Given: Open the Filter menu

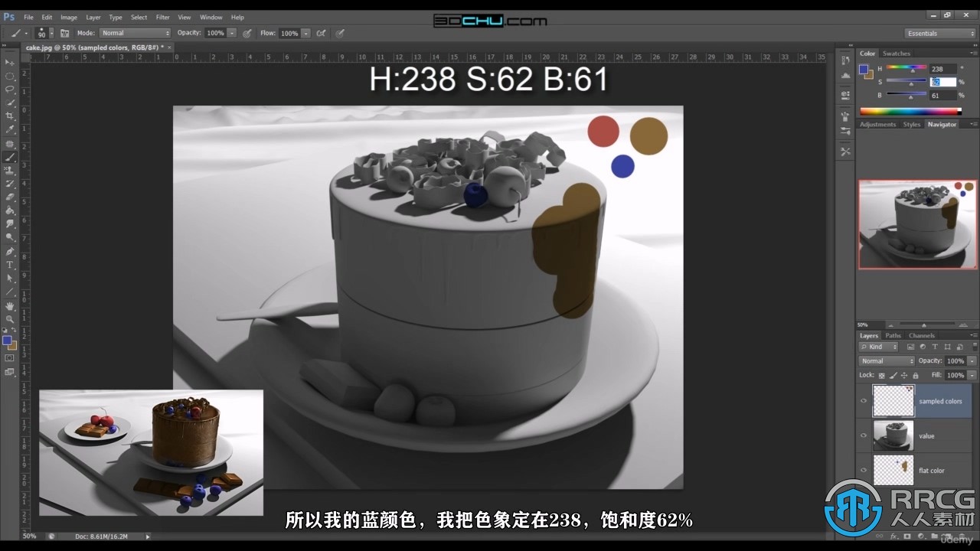Looking at the screenshot, I should 163,17.
